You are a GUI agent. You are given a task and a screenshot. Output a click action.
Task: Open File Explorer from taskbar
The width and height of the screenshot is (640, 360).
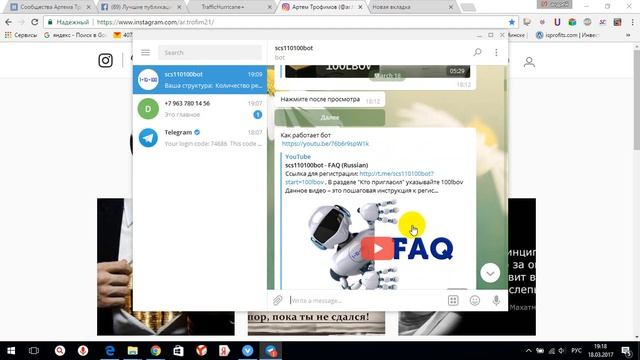pyautogui.click(x=132, y=351)
